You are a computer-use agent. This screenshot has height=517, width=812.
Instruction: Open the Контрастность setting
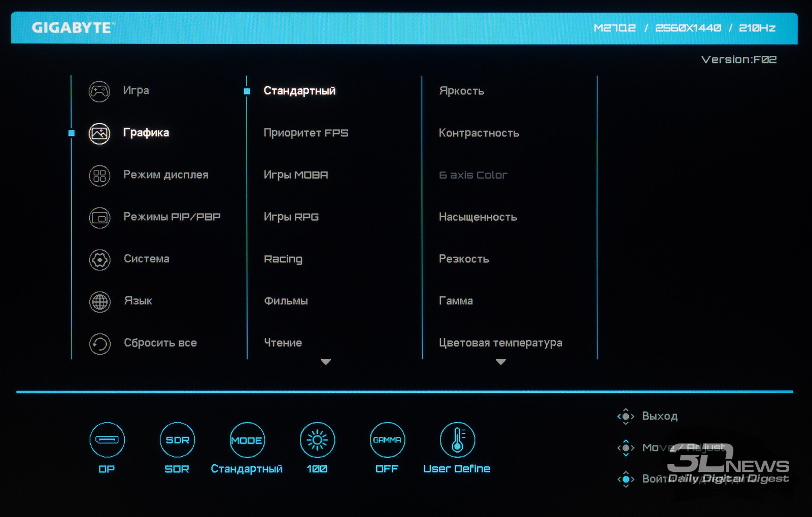pos(479,133)
